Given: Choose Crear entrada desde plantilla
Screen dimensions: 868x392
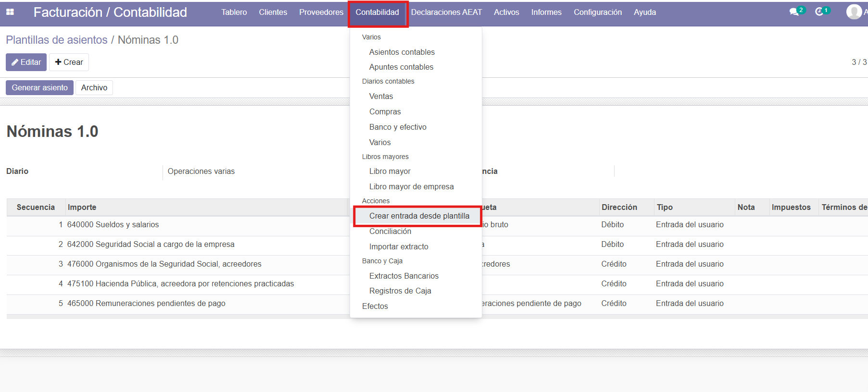Looking at the screenshot, I should click(x=419, y=216).
